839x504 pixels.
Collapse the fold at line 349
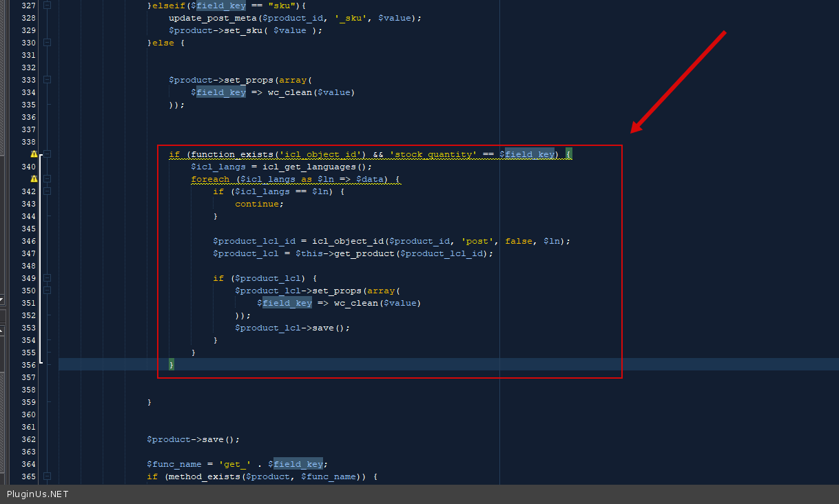[x=48, y=278]
